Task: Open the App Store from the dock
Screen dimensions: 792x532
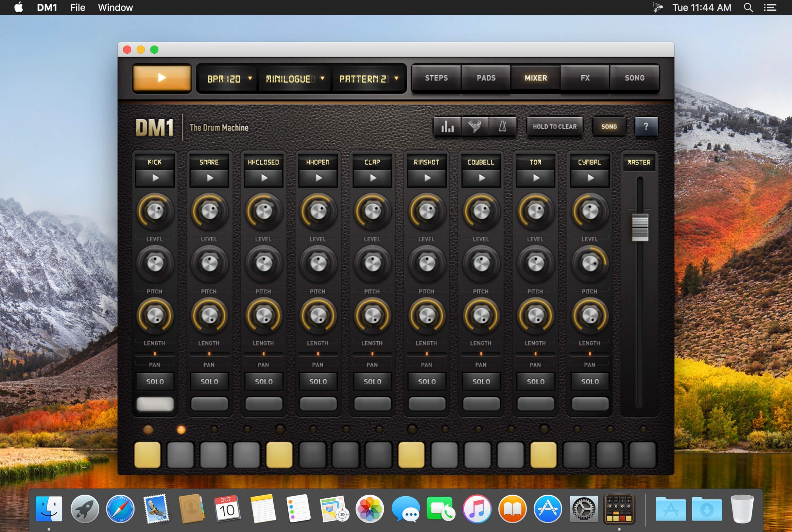Action: pos(548,509)
